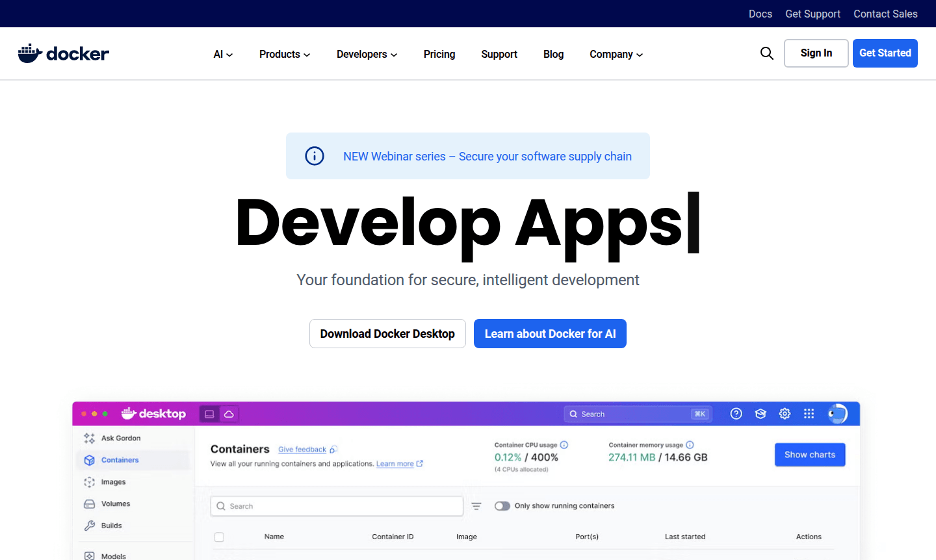936x560 pixels.
Task: Check the select-all containers checkbox
Action: [x=219, y=537]
